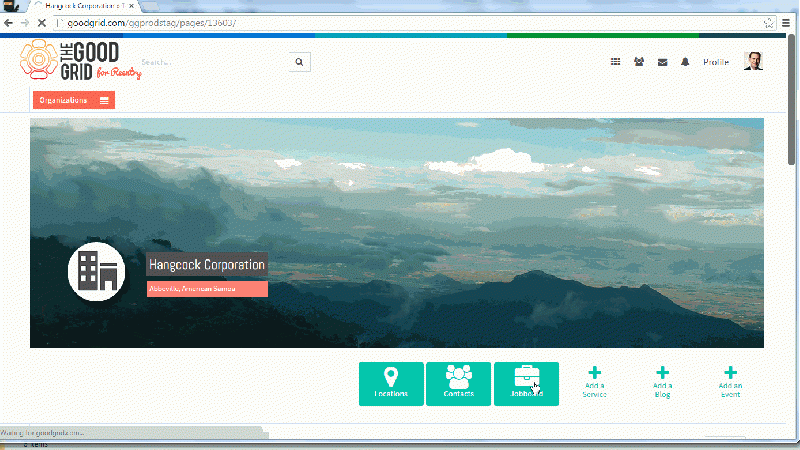Viewport: 800px width, 450px height.
Task: Click the browser back arrow
Action: (8, 23)
